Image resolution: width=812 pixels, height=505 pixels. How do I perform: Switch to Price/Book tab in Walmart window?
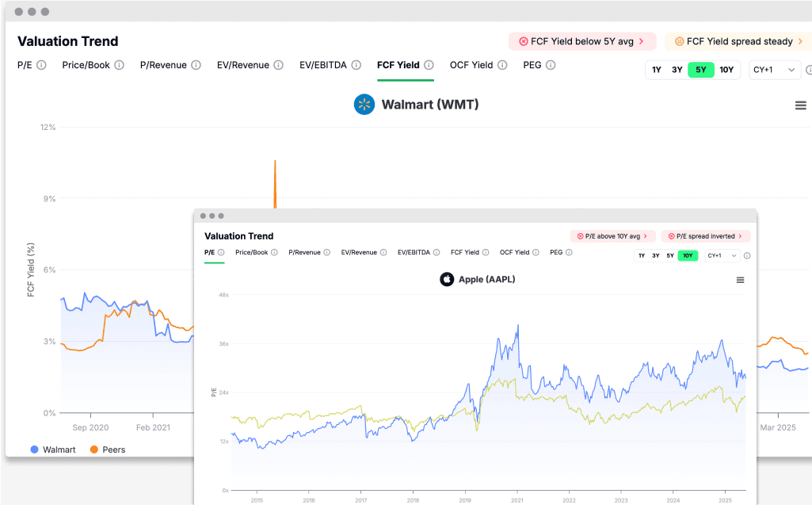point(86,65)
